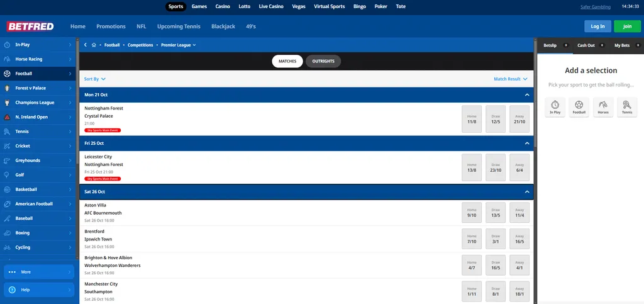Switch to the OUTRIGHTS view toggle
The width and height of the screenshot is (644, 304).
(x=323, y=61)
